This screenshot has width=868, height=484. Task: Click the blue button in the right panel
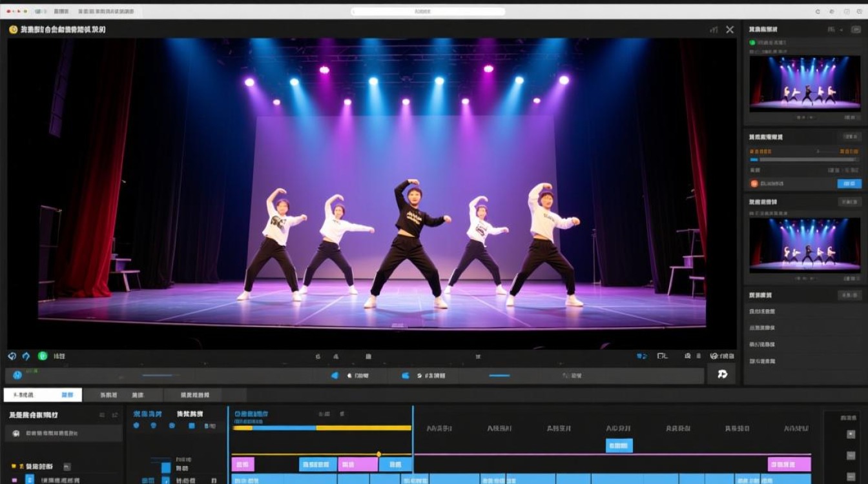coord(849,183)
